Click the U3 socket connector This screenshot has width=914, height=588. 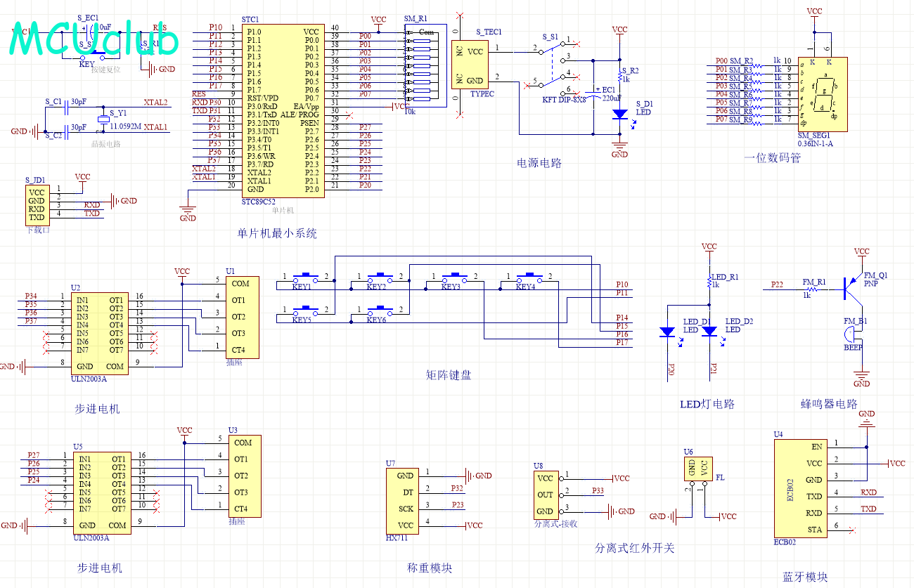point(245,476)
